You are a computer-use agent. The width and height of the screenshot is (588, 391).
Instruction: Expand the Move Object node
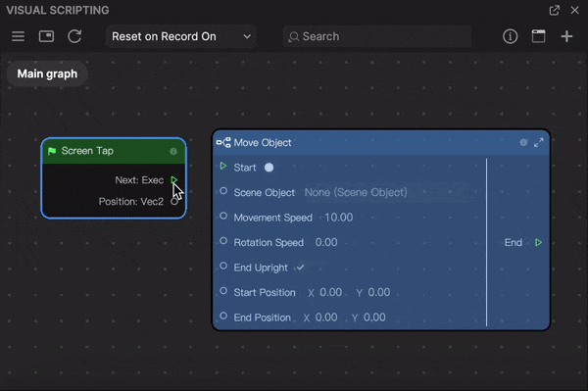point(538,142)
